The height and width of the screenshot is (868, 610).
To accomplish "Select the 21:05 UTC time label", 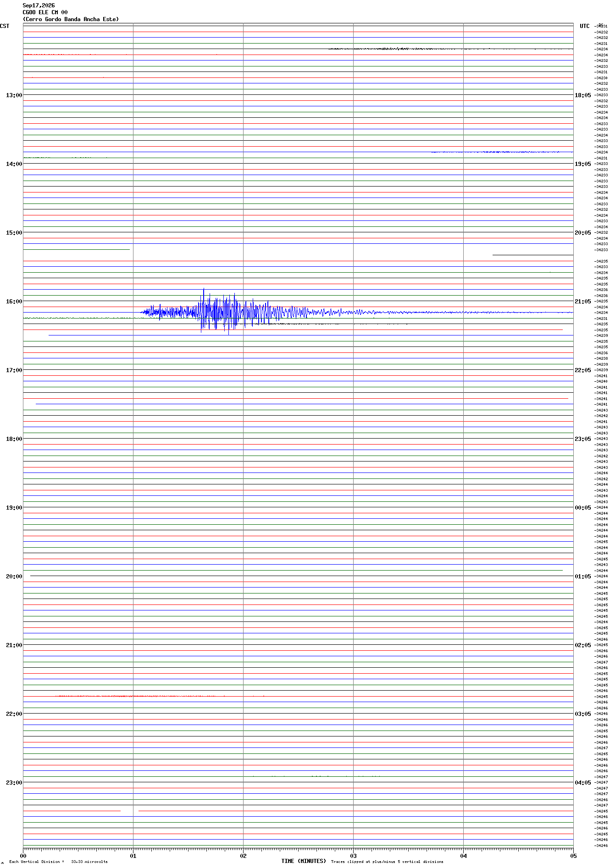I will 583,301.
